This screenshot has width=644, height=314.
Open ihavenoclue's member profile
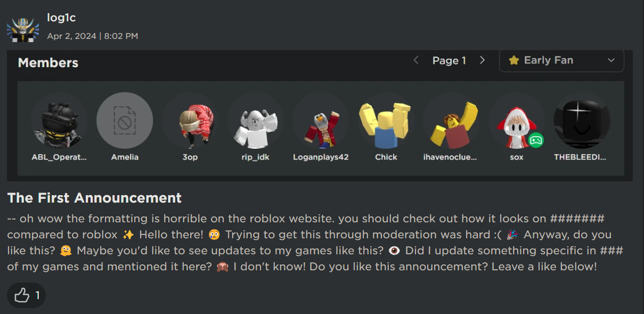pyautogui.click(x=451, y=120)
